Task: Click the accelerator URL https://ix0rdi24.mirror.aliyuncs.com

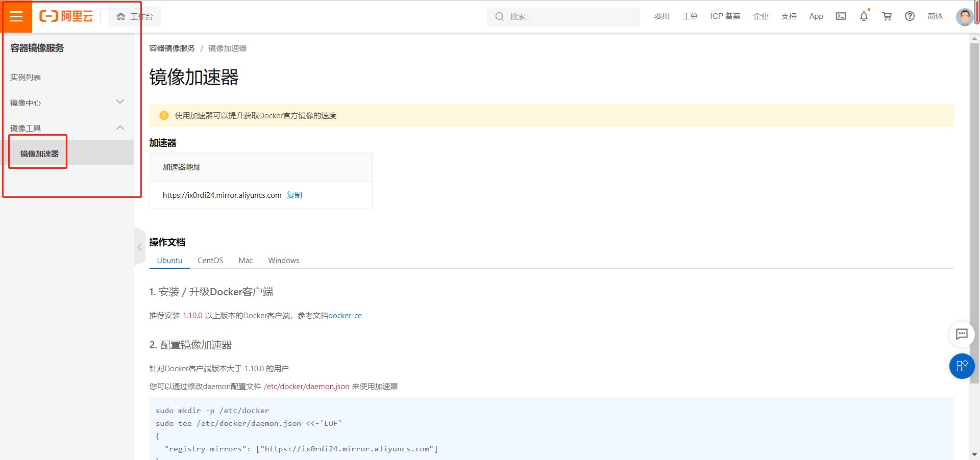Action: click(x=222, y=195)
